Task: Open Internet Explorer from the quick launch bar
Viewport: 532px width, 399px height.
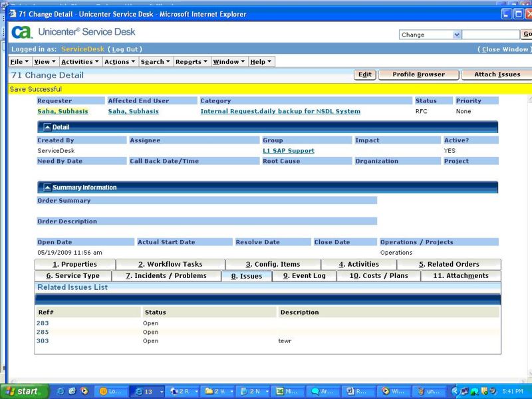Action: [60, 390]
